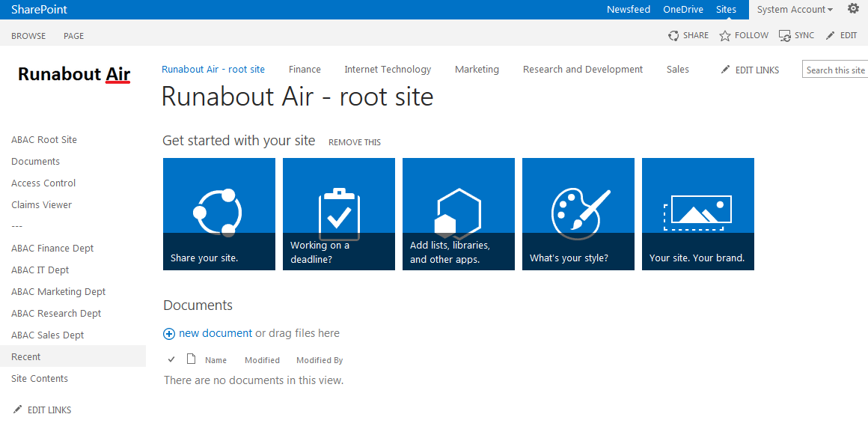
Task: Open Documents in the left sidebar
Action: [x=35, y=161]
